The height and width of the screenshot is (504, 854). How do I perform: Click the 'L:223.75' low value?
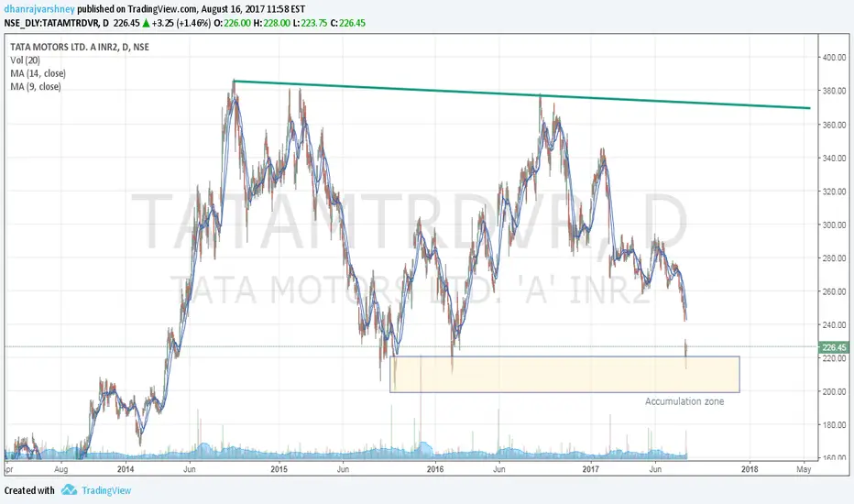311,23
